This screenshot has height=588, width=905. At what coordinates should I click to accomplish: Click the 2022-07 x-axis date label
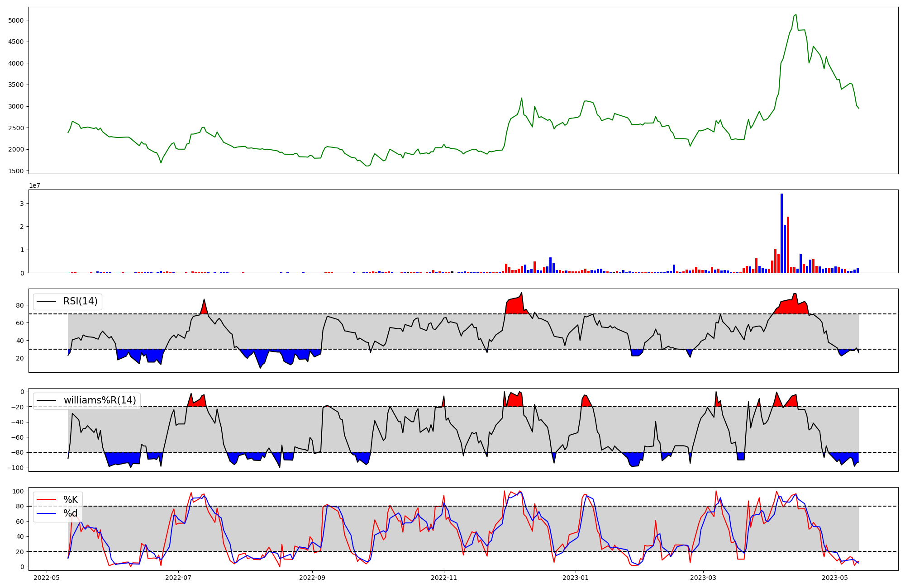pyautogui.click(x=179, y=578)
